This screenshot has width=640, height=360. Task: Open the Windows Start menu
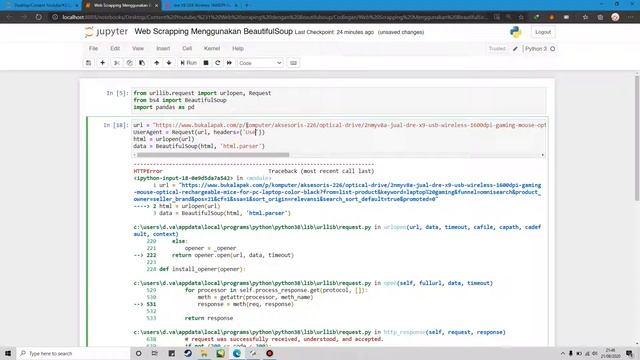[x=8, y=353]
